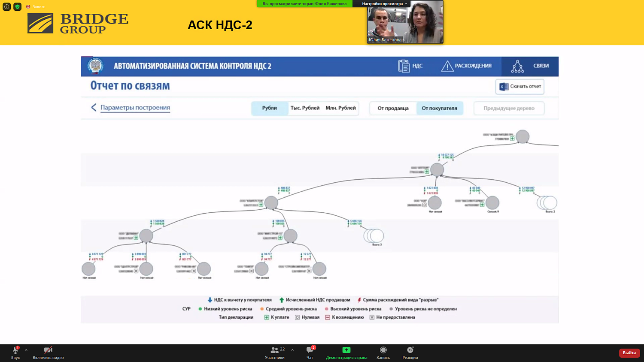Open Параметры построения link
Image resolution: width=644 pixels, height=362 pixels.
point(135,108)
